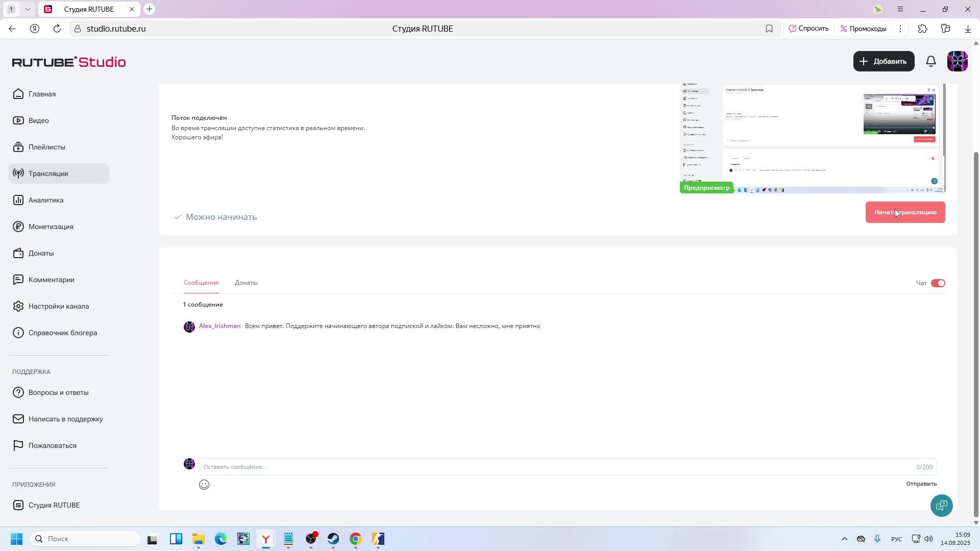The image size is (980, 551).
Task: Click the browser bookmark icon
Action: coord(769,29)
